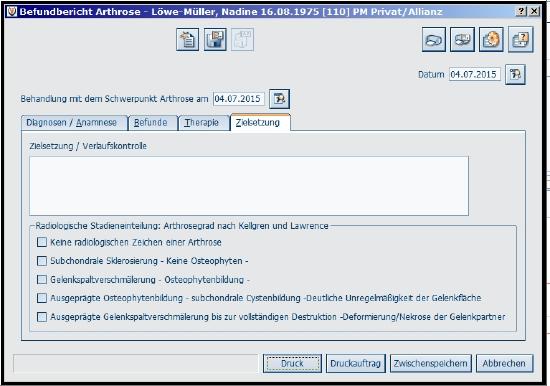The height and width of the screenshot is (386, 550).
Task: Toggle 'Ausgeprägte Gelenkspaltverschmälerung bis zur vollständigen Destruktion'
Action: (42, 317)
